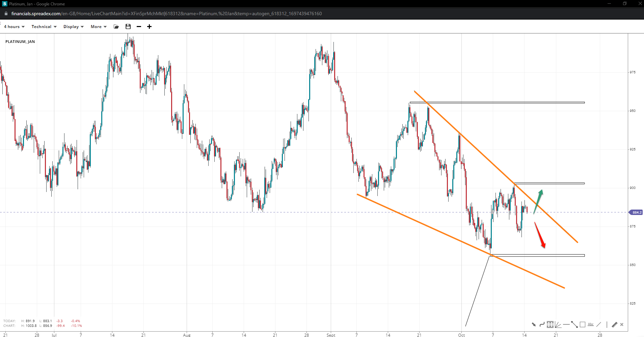Select the freehand curve drawing tool
Image resolution: width=644 pixels, height=337 pixels.
[x=542, y=324]
